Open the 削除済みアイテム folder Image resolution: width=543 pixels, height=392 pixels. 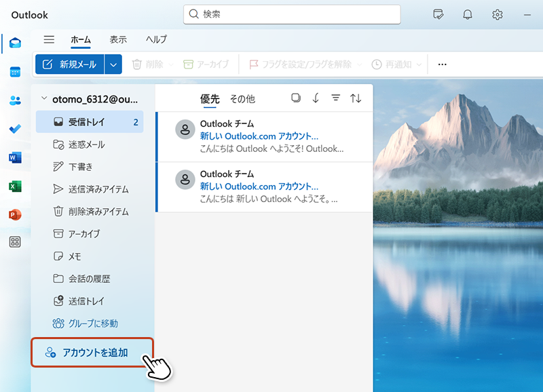tap(90, 212)
